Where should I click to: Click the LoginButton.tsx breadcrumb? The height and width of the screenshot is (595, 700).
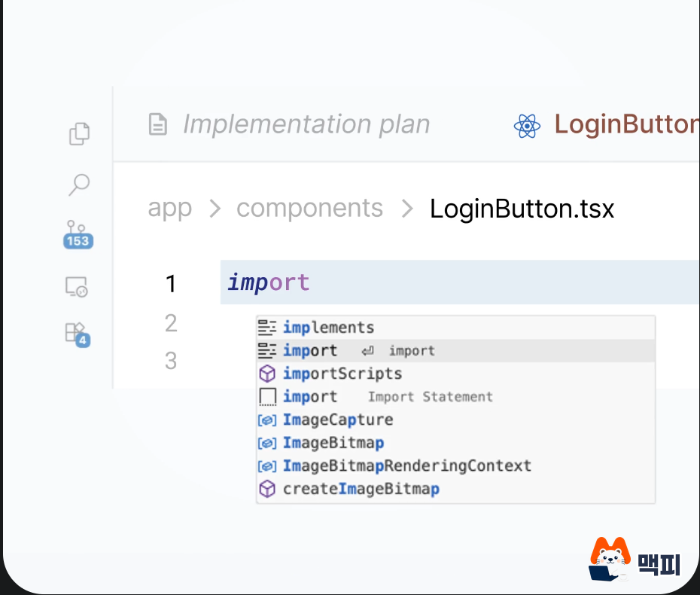[522, 209]
